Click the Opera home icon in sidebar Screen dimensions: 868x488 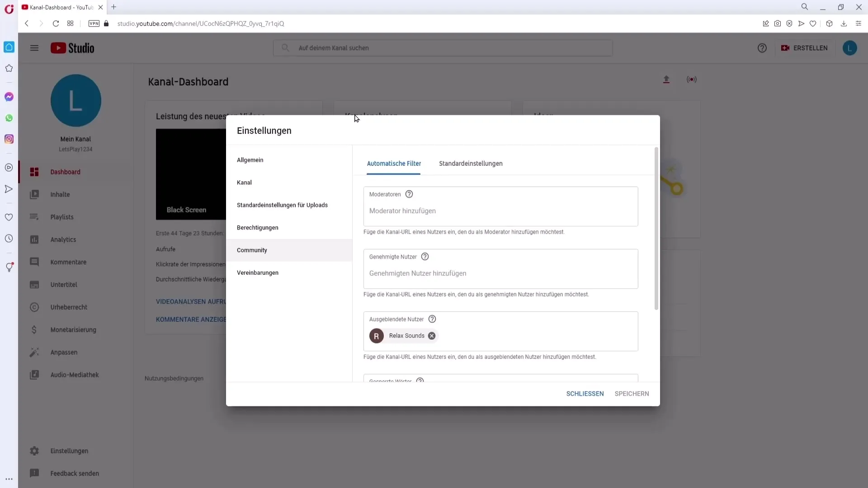[x=9, y=47]
